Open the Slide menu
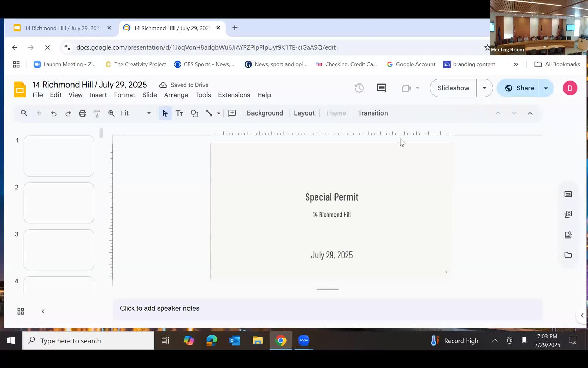The width and height of the screenshot is (588, 368). (x=150, y=95)
